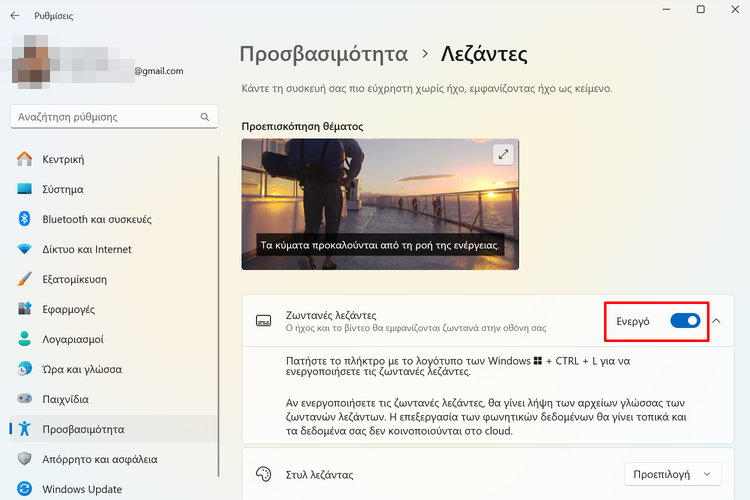Click the Προεπισκόπηση θέματος heading
Image resolution: width=750 pixels, height=500 pixels.
tap(302, 126)
